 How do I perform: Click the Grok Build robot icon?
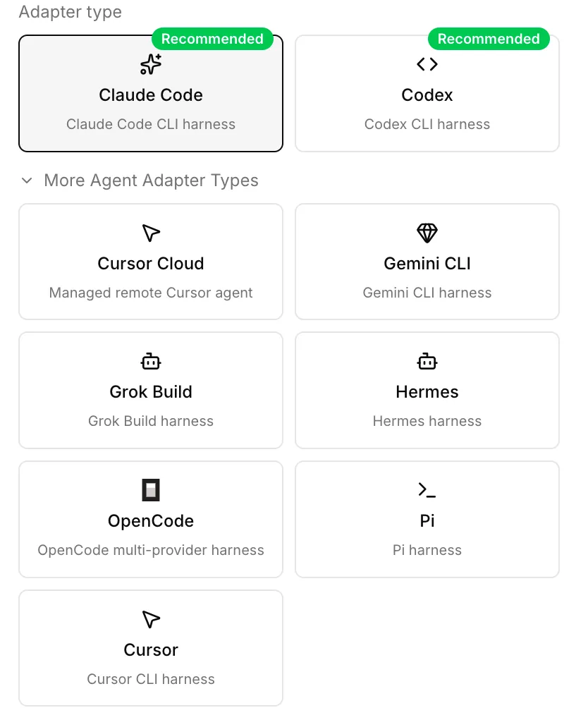click(x=151, y=361)
